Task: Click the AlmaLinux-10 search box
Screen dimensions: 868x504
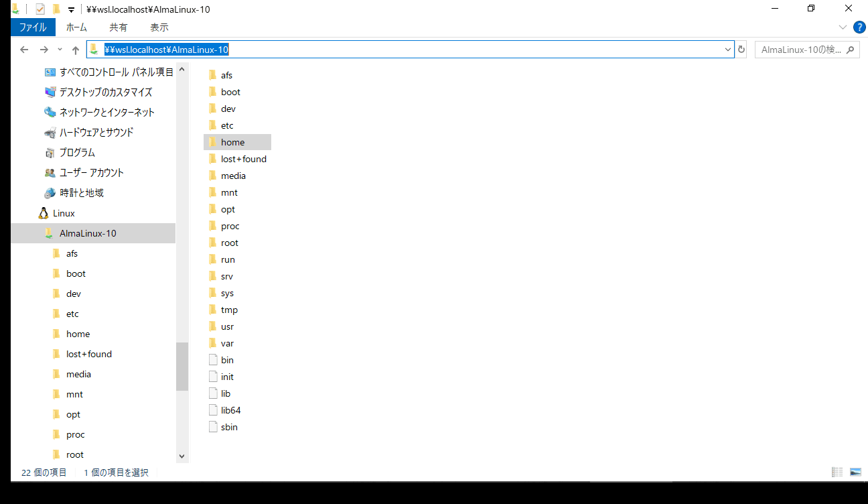Action: tap(807, 50)
